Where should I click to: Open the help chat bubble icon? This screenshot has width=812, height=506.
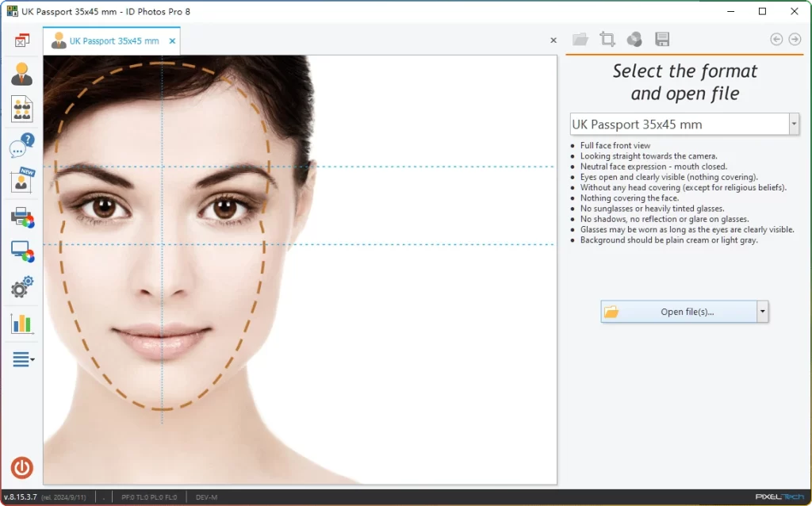(21, 145)
